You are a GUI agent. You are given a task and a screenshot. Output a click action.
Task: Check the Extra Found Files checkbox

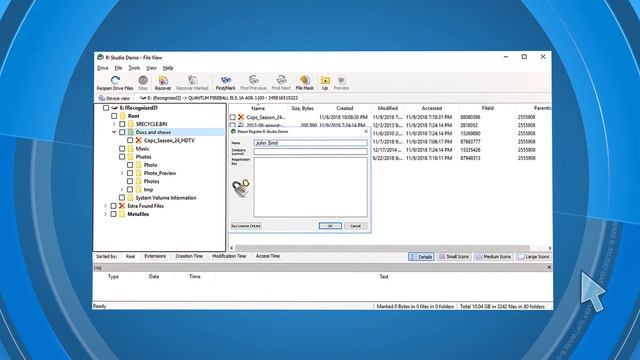pos(113,206)
